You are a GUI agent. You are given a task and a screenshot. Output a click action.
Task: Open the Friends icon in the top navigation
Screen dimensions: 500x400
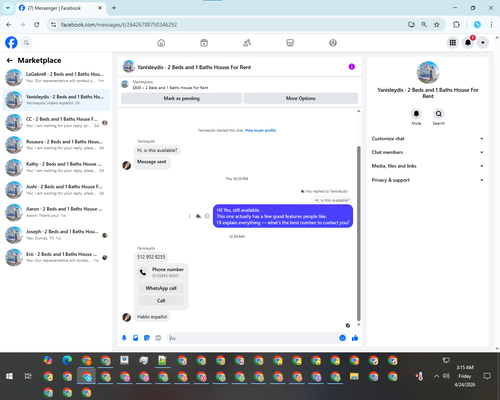[247, 43]
